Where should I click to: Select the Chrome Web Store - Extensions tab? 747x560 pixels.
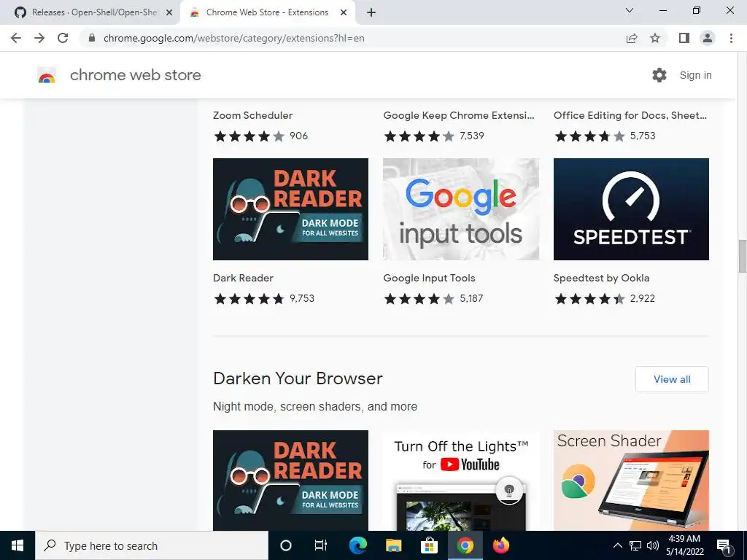267,12
